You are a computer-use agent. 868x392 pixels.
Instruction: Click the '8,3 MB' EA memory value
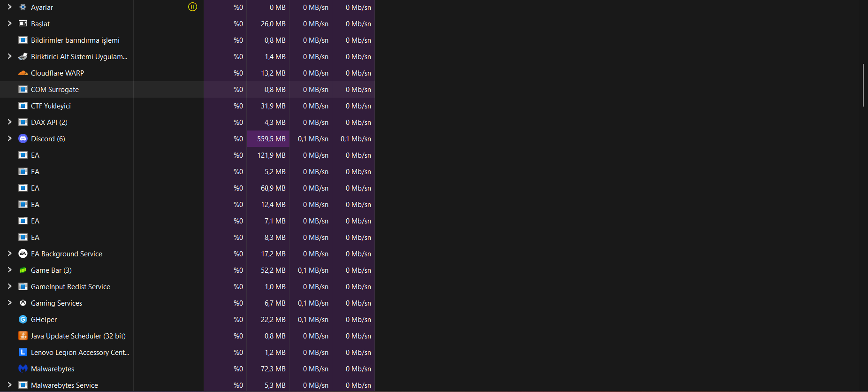275,238
